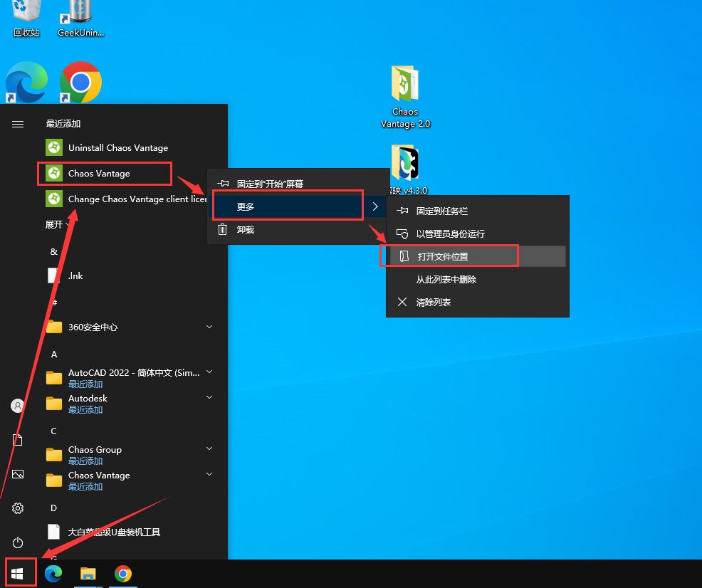Screen dimensions: 702x588
Task: Click 固定到任务栏 menu option
Action: pyautogui.click(x=441, y=211)
